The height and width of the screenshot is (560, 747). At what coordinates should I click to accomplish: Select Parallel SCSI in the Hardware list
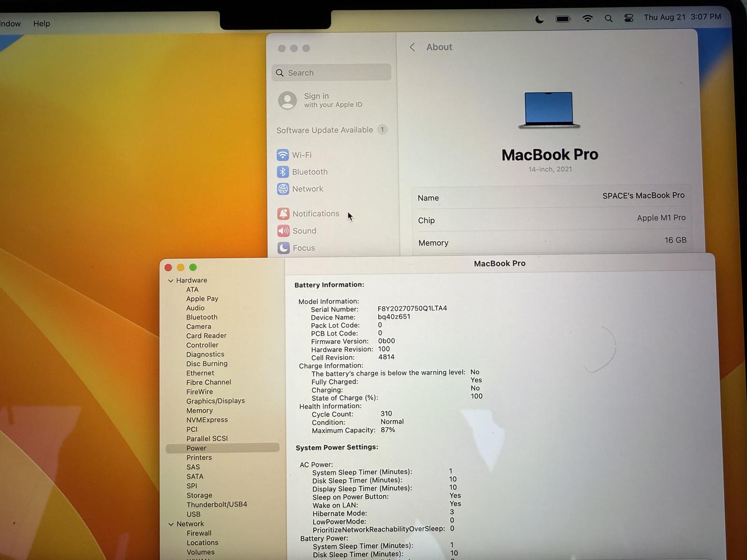click(x=207, y=439)
